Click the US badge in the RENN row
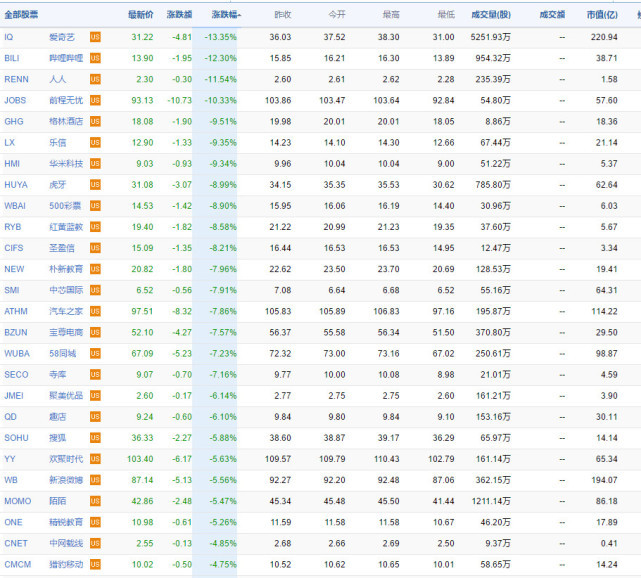This screenshot has height=578, width=641. [95, 79]
